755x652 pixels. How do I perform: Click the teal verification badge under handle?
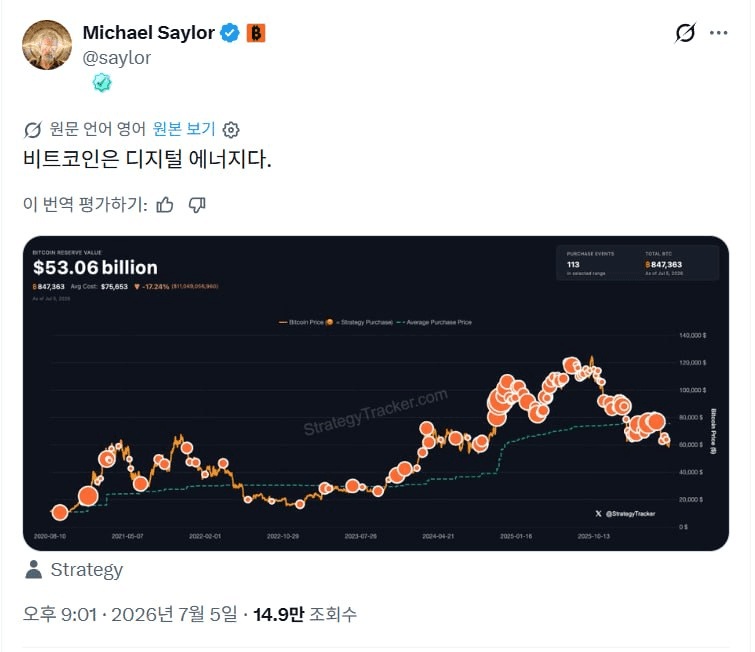(102, 83)
